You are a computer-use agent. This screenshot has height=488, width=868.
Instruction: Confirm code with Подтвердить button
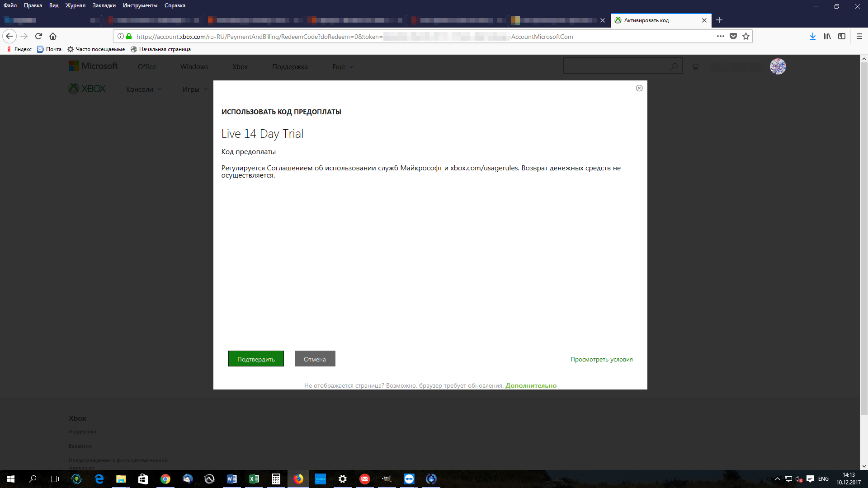(256, 359)
